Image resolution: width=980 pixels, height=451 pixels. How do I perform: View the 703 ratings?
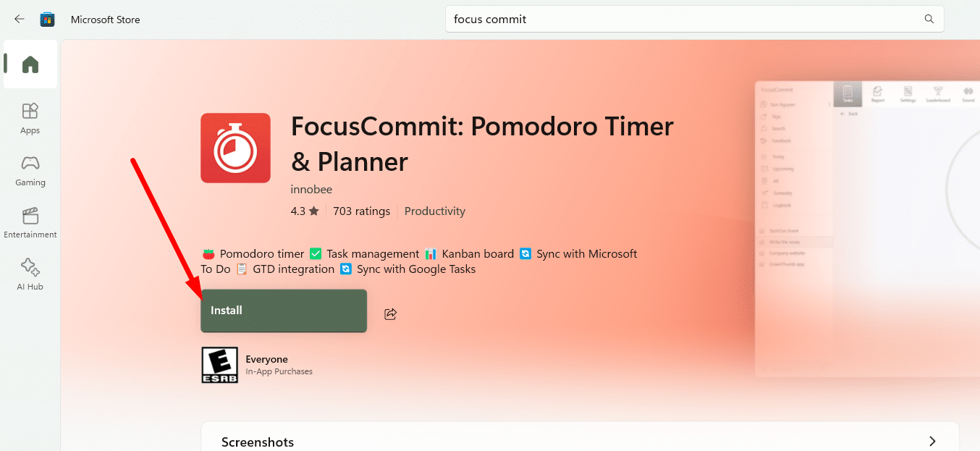tap(362, 211)
